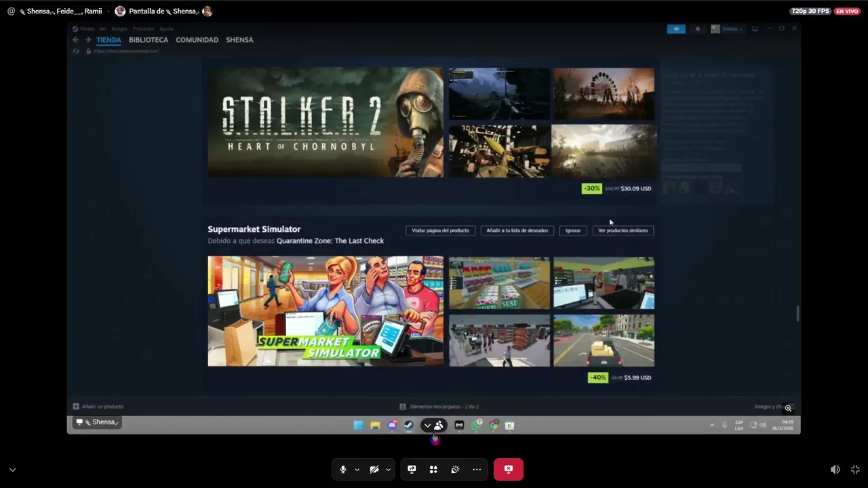868x488 pixels.
Task: Click the Ignorar button
Action: point(573,230)
